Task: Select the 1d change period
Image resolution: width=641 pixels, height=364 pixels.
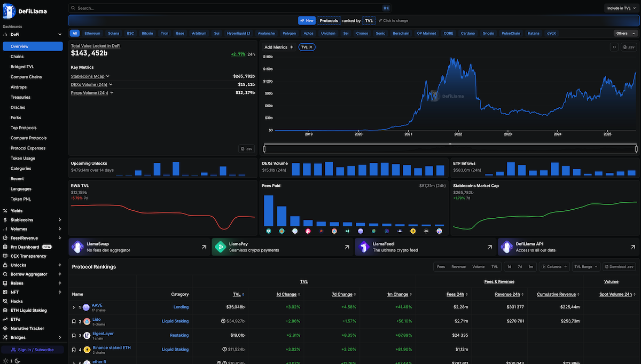Action: (509, 266)
